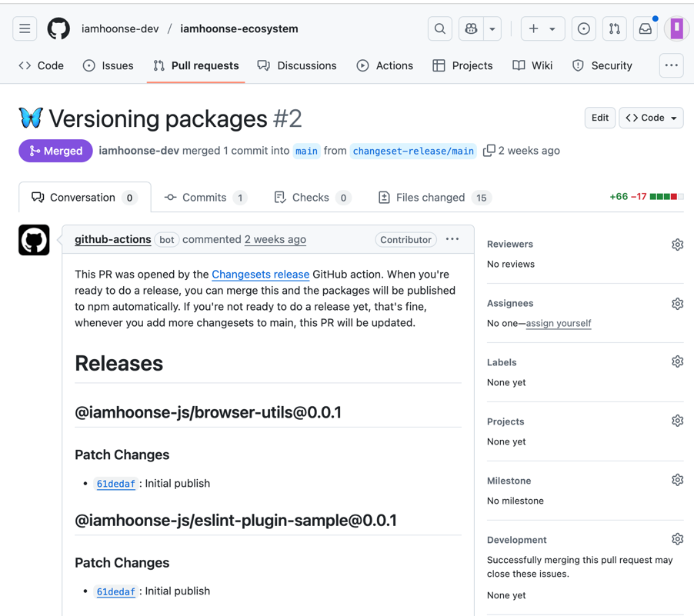Open pull requests icon in header
Screen dimensions: 694x616
(x=614, y=28)
